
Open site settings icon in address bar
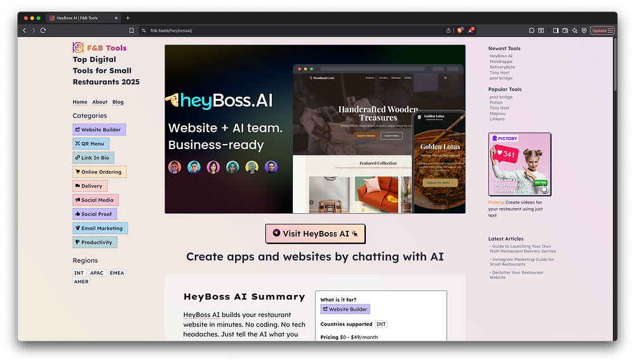click(144, 30)
